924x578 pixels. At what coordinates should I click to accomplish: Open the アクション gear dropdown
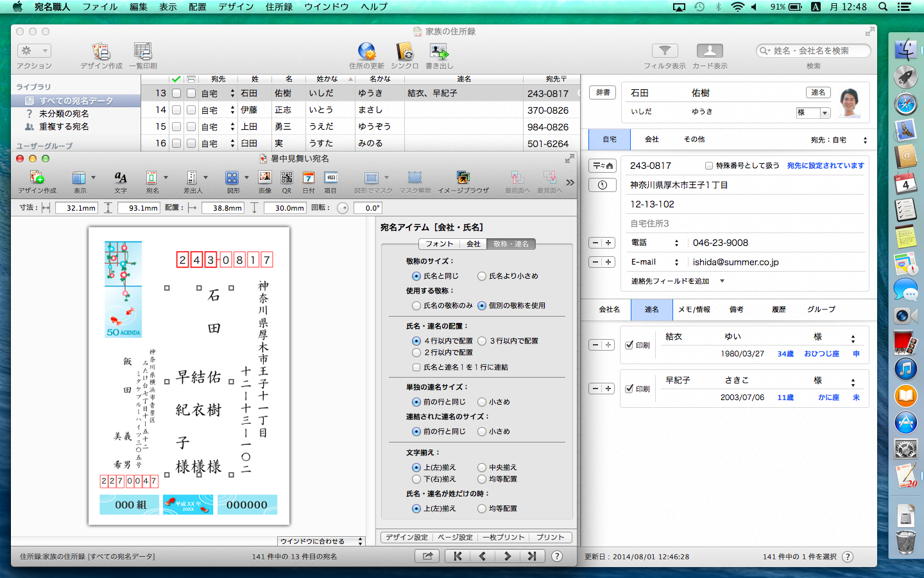coord(34,51)
